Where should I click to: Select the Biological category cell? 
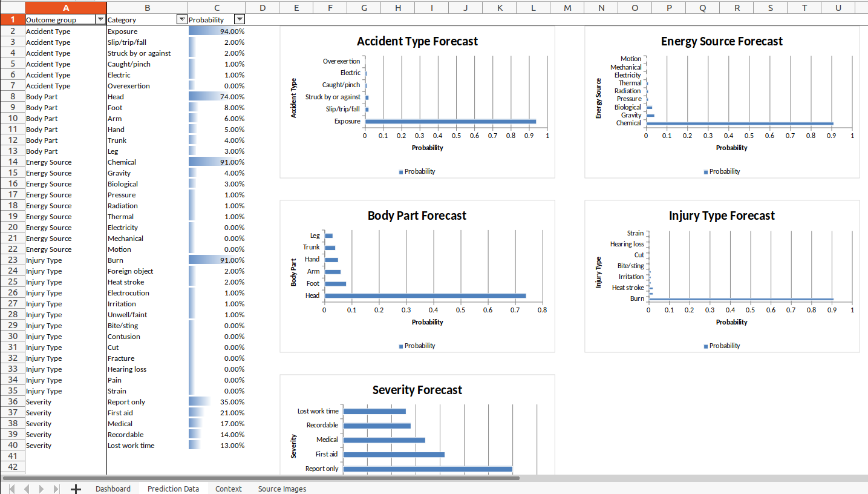pyautogui.click(x=147, y=183)
